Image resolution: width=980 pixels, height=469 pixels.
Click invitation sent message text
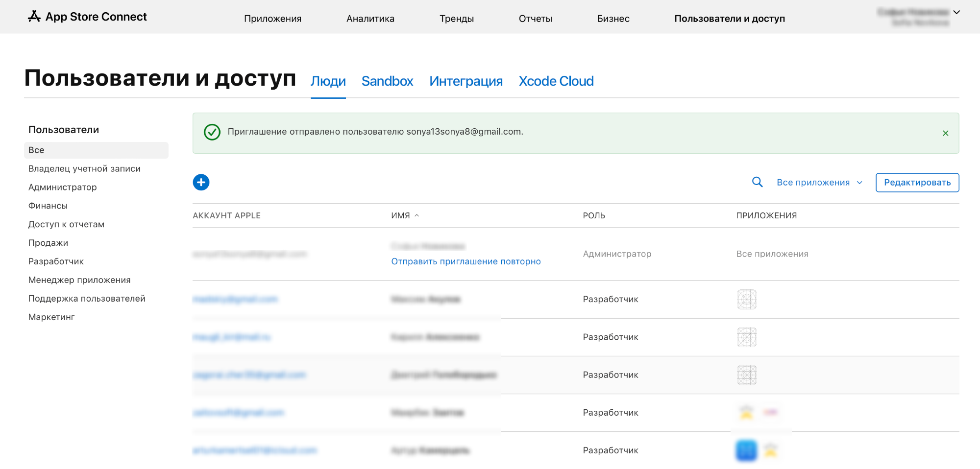click(375, 132)
